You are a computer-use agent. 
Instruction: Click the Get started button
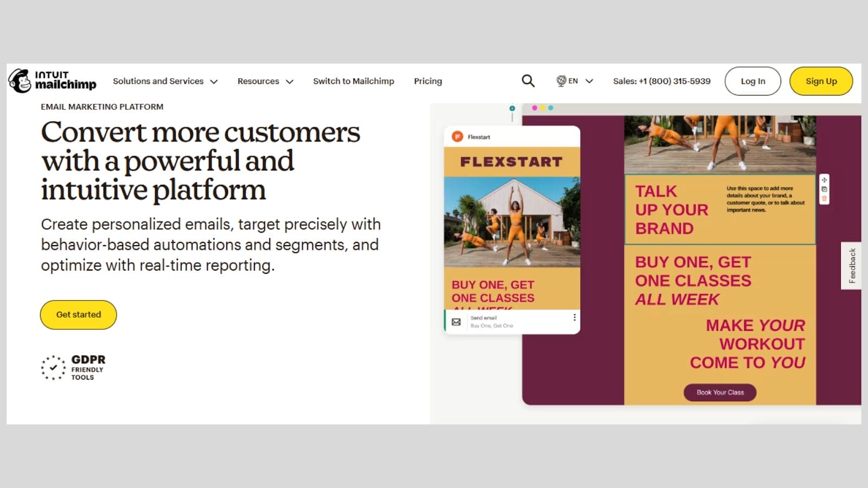(x=79, y=314)
